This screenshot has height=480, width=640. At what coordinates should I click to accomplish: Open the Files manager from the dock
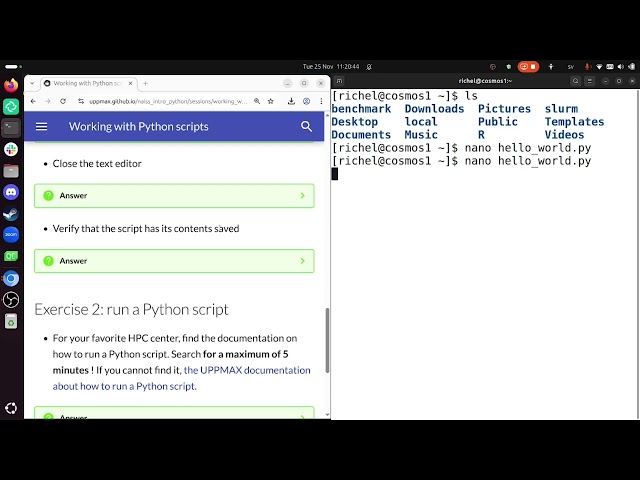pyautogui.click(x=11, y=171)
